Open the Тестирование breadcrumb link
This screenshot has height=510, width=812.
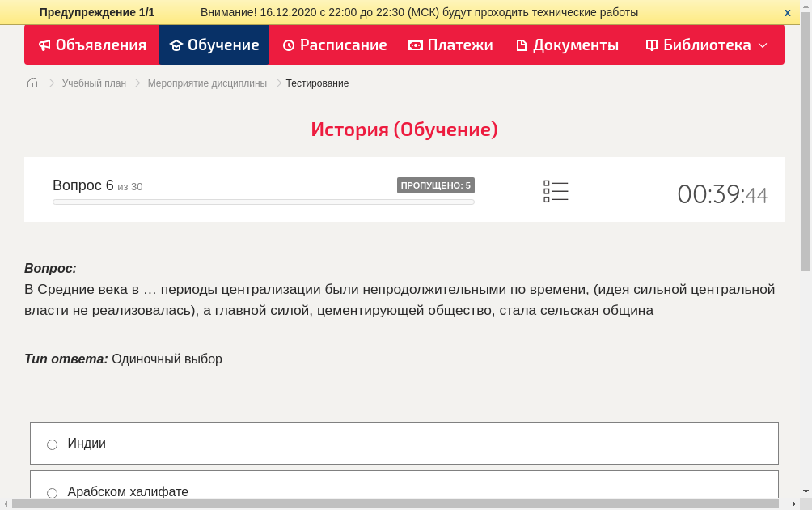[316, 83]
